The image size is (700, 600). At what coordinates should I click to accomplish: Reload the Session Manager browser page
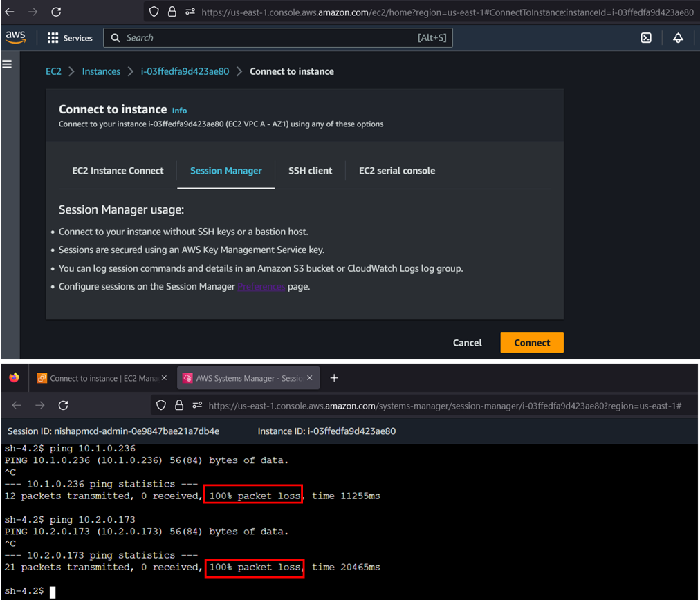click(63, 405)
